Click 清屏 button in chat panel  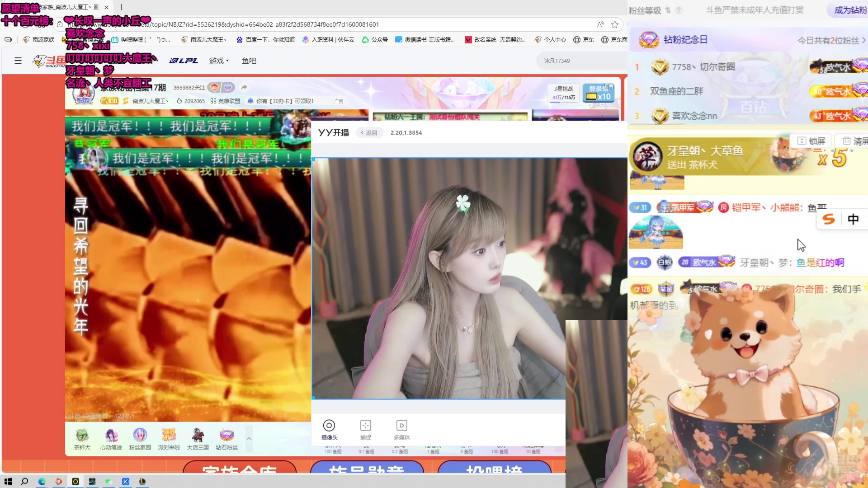click(854, 141)
